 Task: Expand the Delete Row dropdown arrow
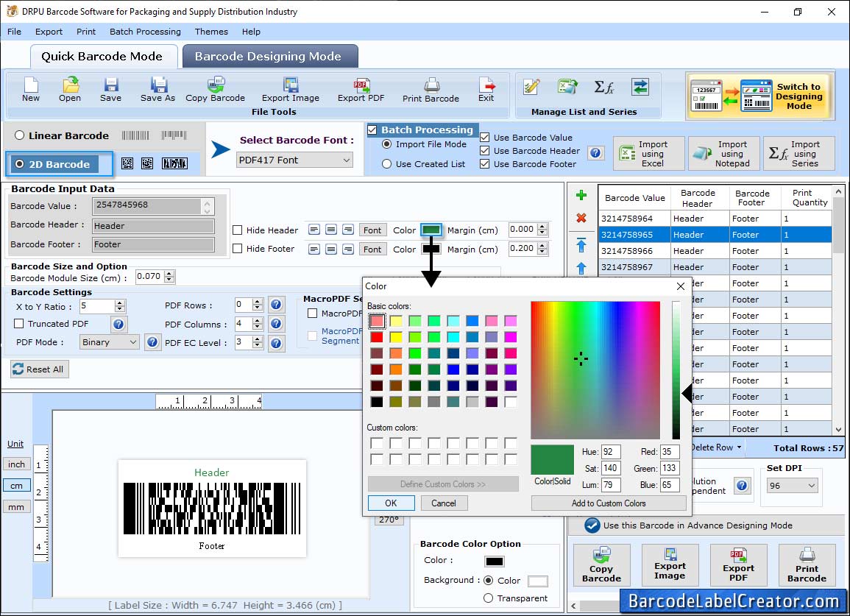(x=739, y=448)
